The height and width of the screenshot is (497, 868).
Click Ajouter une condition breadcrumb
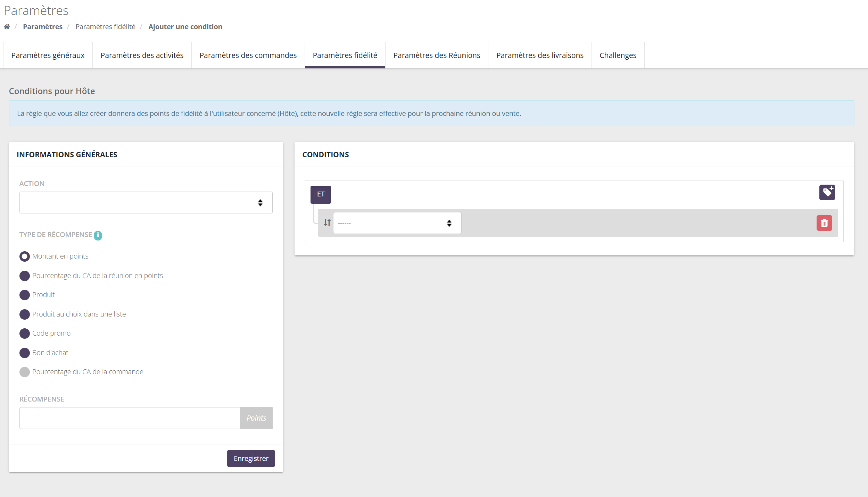[x=185, y=27]
